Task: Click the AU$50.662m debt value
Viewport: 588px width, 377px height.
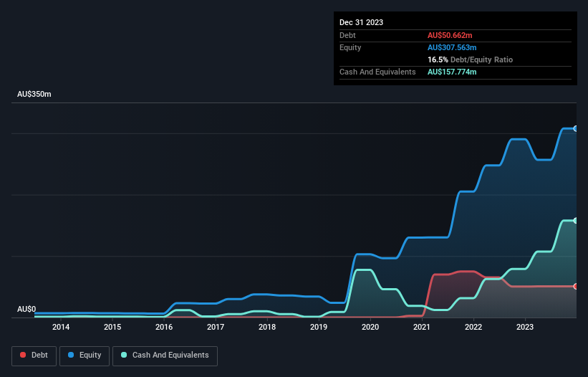Action: (450, 35)
